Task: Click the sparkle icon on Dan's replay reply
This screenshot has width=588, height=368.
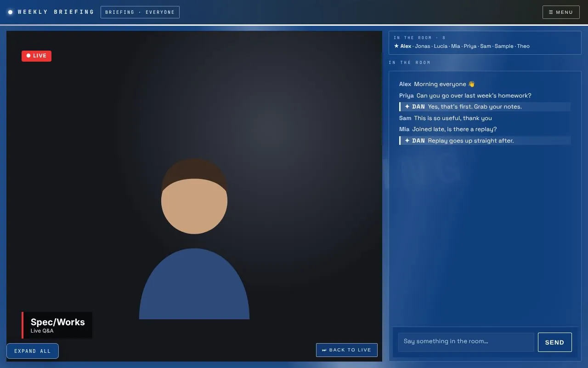Action: click(407, 141)
